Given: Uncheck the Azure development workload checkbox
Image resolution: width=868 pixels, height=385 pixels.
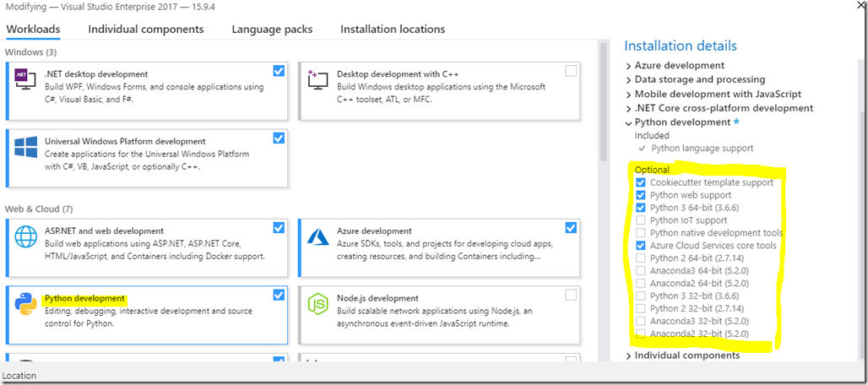Looking at the screenshot, I should click(571, 227).
